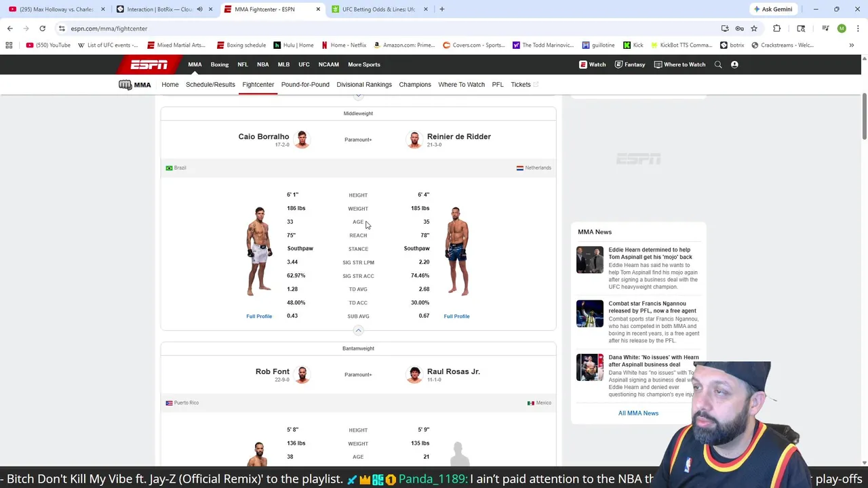Open the apps grid in bookmarks bar
868x488 pixels.
coord(9,45)
